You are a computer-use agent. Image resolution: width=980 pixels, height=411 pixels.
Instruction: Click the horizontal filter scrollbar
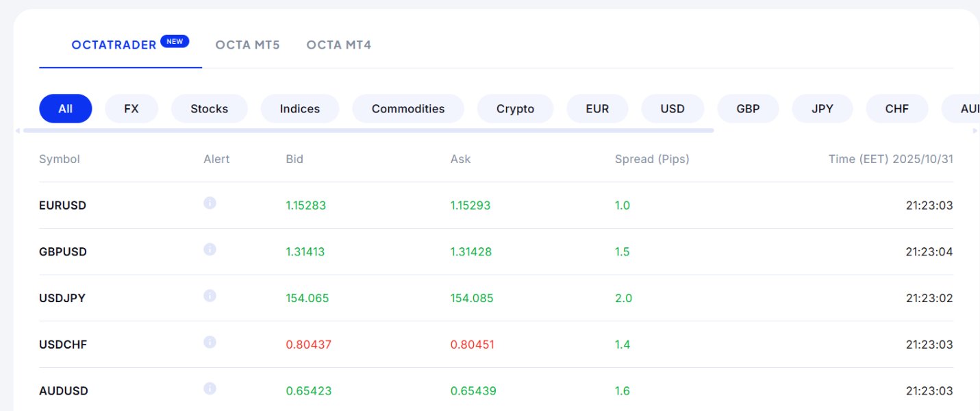coord(368,130)
